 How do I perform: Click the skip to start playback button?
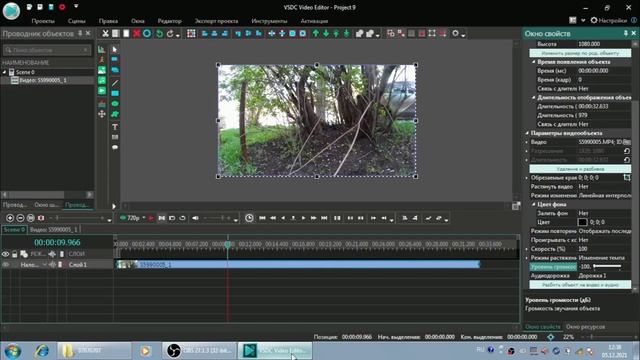pyautogui.click(x=262, y=218)
